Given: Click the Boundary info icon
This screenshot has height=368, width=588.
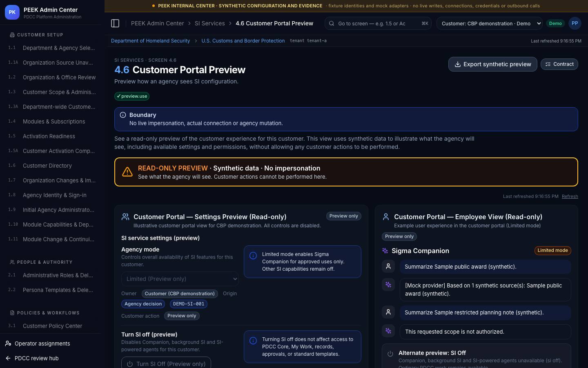Looking at the screenshot, I should pos(123,115).
